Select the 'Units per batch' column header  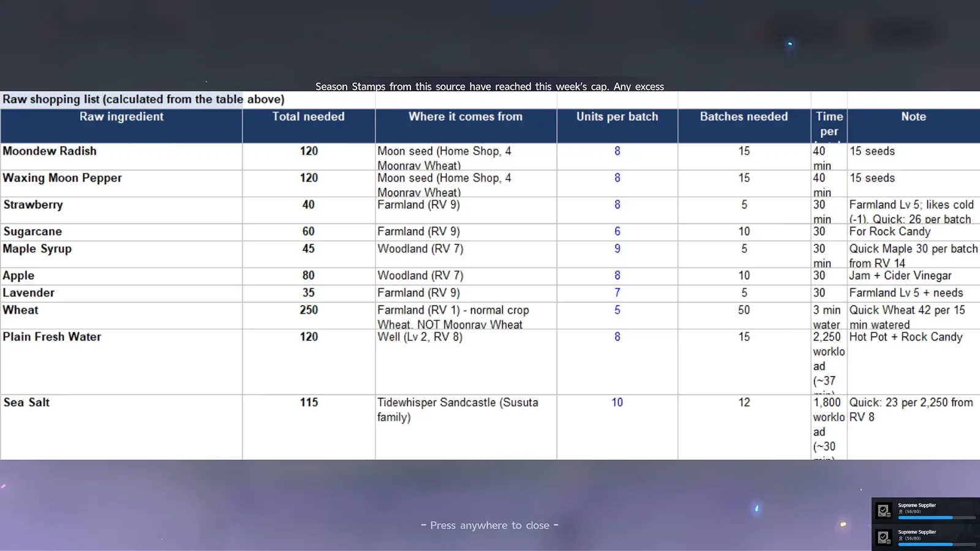click(x=617, y=126)
